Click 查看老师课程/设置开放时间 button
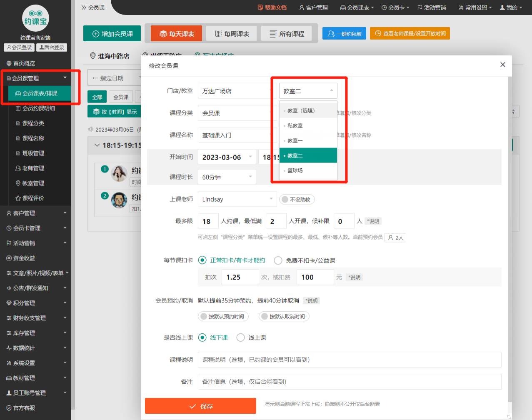 410,34
